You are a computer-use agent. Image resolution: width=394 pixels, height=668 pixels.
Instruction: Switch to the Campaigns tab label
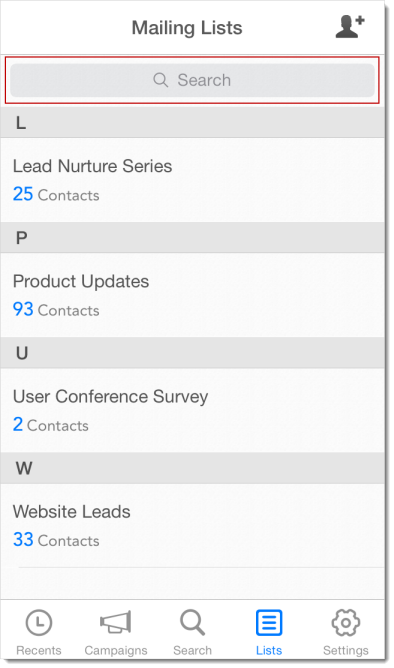116,651
